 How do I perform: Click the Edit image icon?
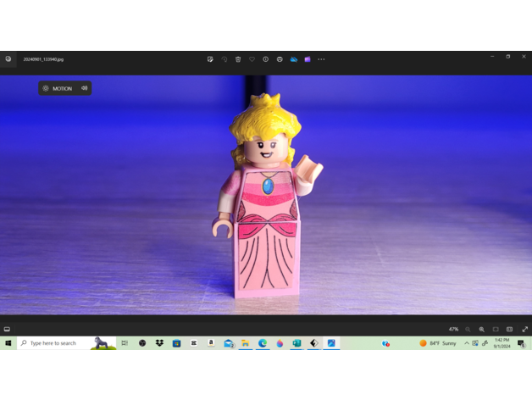pos(210,59)
